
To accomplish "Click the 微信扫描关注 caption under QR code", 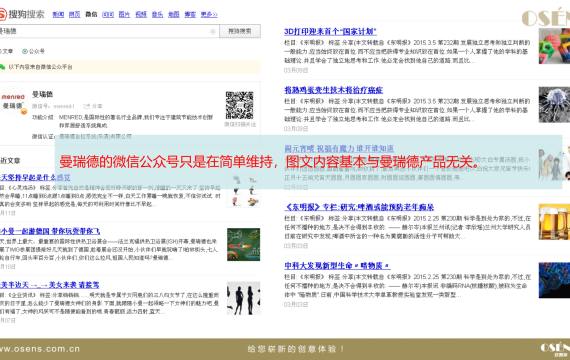I will click(x=240, y=124).
